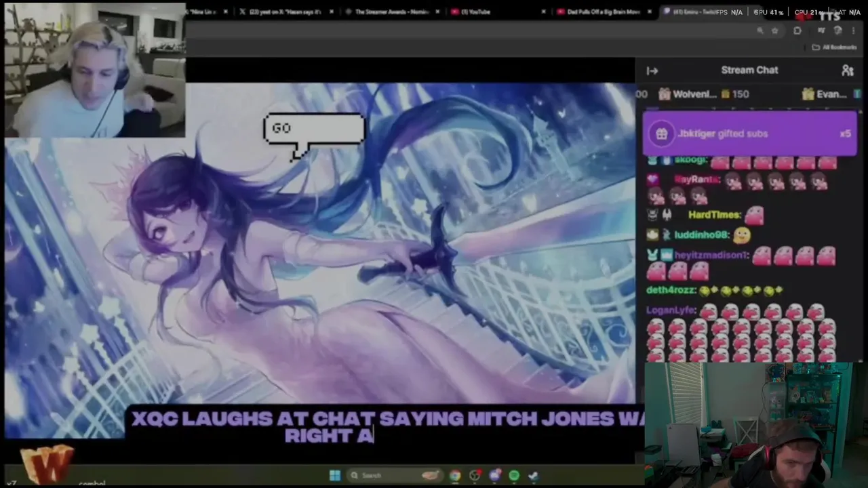Click the x5 gift count

[x=845, y=134]
